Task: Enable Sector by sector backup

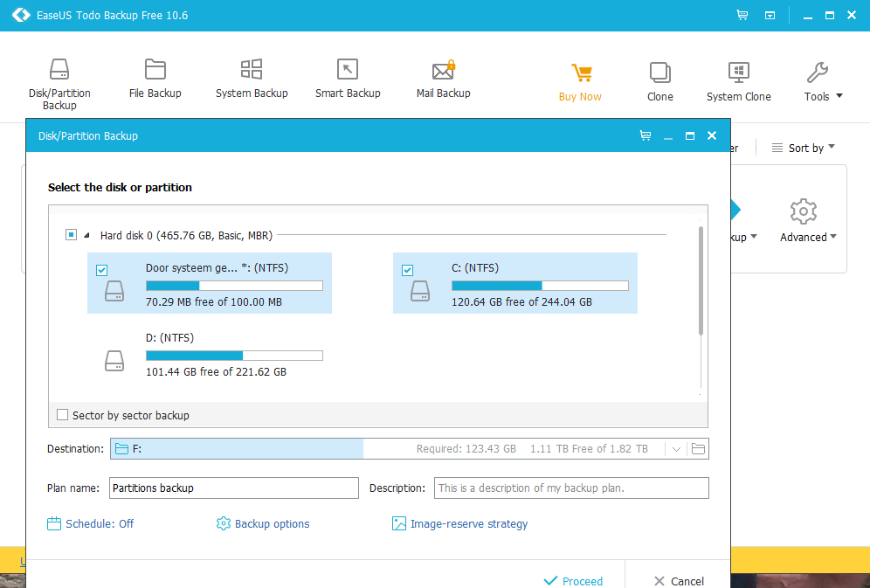Action: click(63, 415)
